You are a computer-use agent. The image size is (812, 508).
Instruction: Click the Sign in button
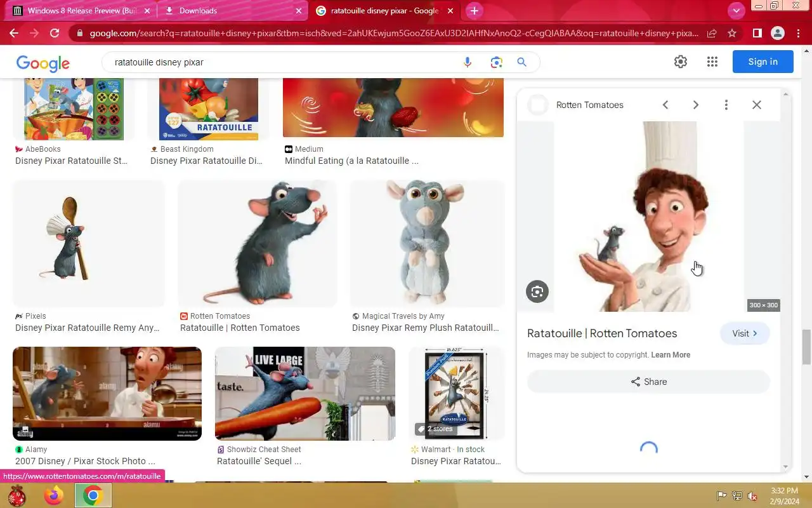click(763, 62)
